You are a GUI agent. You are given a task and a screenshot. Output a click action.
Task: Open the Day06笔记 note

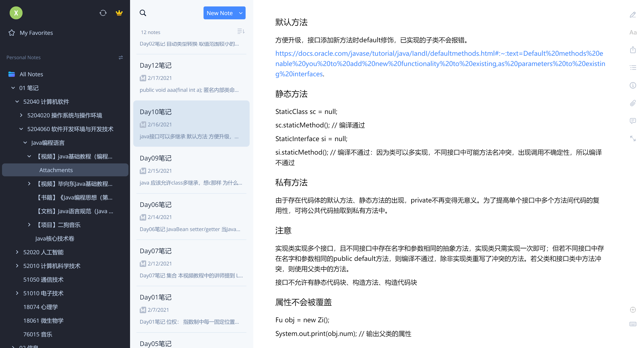pos(191,217)
